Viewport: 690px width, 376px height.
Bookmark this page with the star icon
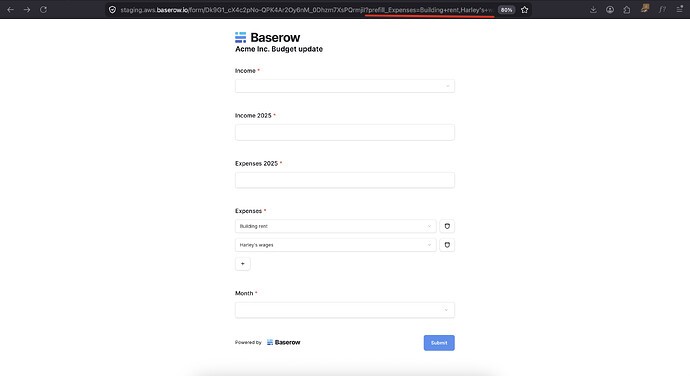point(524,10)
